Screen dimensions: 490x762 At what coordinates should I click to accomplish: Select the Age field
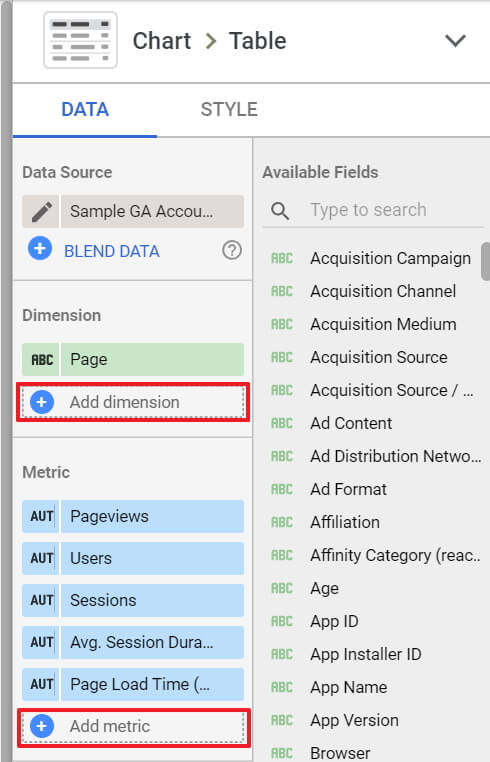coord(324,589)
